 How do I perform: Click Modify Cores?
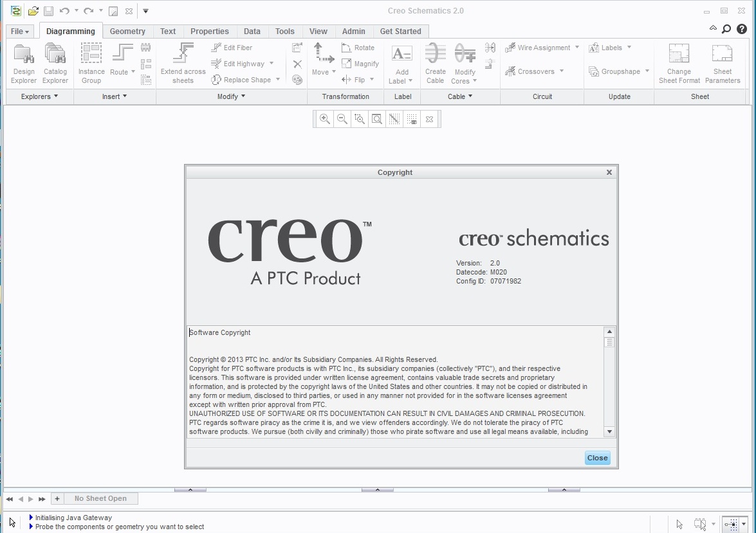pyautogui.click(x=465, y=63)
